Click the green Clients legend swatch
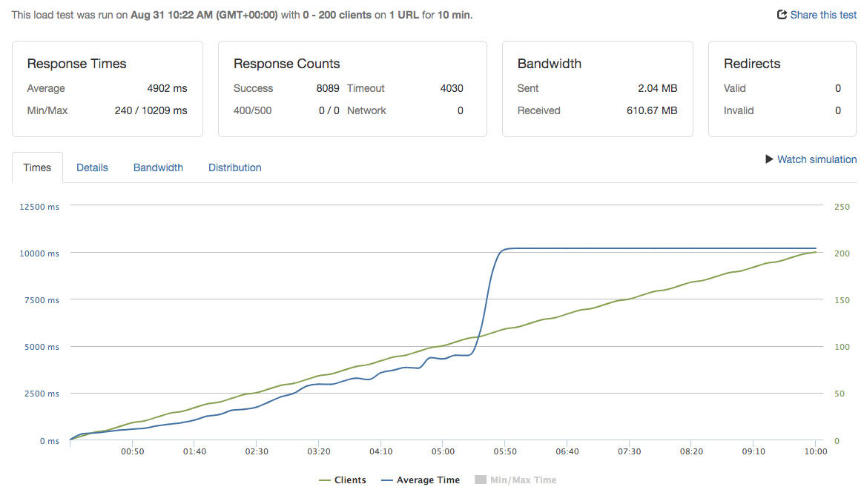The image size is (864, 504). point(326,480)
